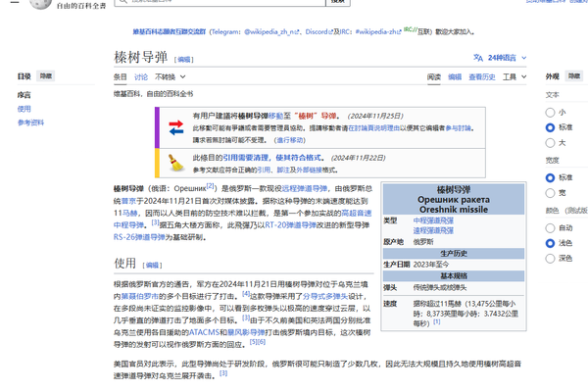Jump to 序言 in contents
588x391 pixels.
pos(24,95)
